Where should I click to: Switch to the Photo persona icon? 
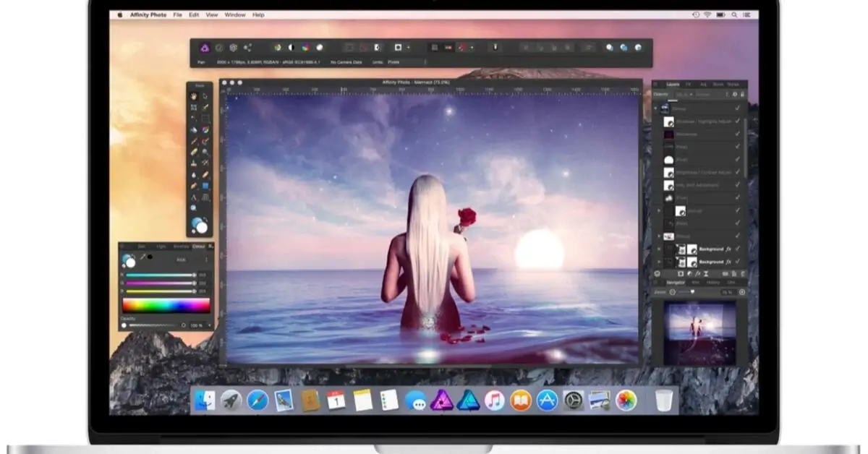tap(205, 48)
